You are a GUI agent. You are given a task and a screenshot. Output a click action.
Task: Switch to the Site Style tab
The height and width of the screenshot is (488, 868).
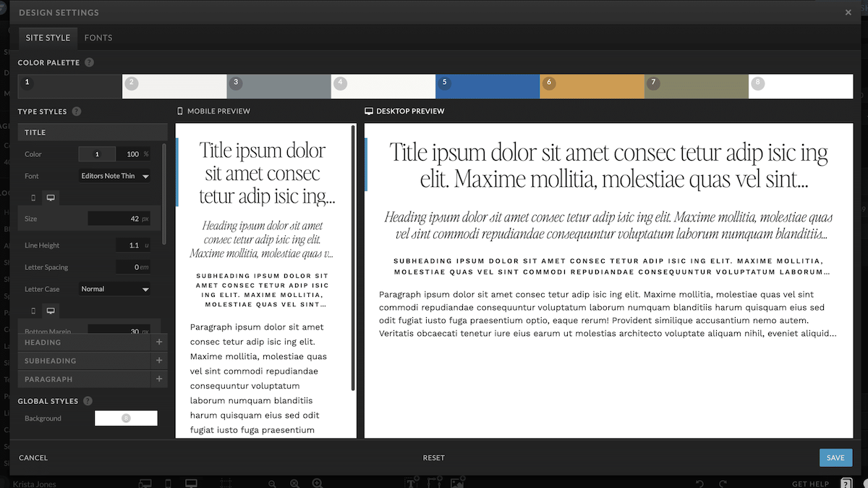[x=48, y=38]
